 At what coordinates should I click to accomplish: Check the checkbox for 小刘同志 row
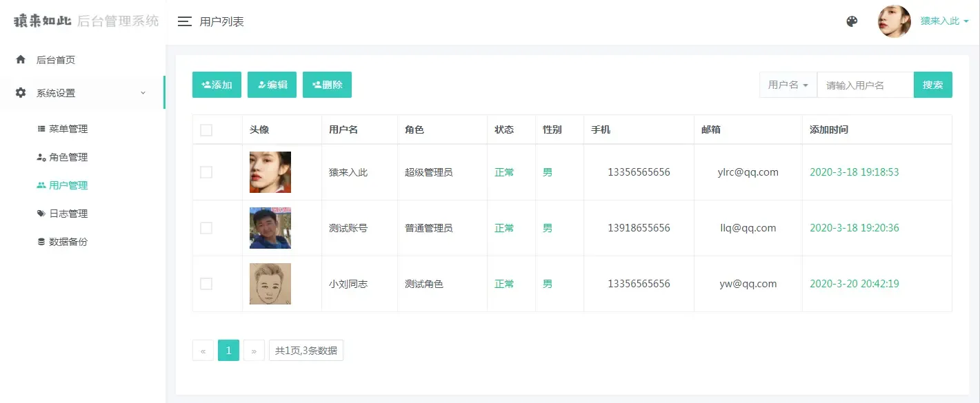click(x=206, y=283)
